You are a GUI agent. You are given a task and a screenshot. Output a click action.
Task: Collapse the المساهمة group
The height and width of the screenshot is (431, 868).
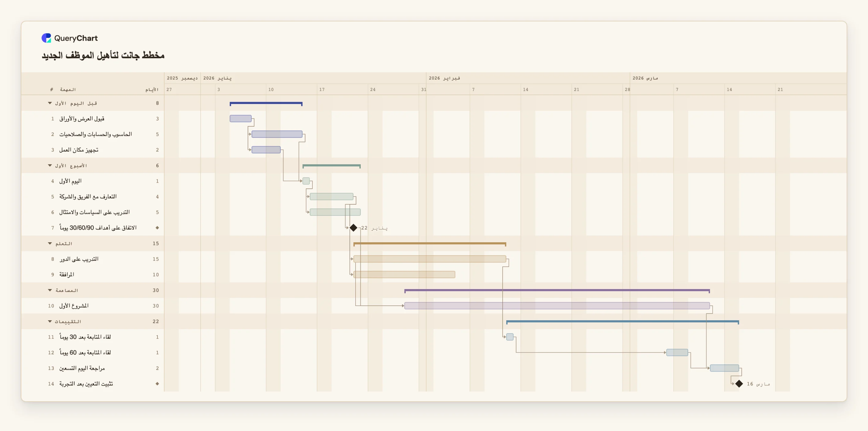tap(50, 290)
